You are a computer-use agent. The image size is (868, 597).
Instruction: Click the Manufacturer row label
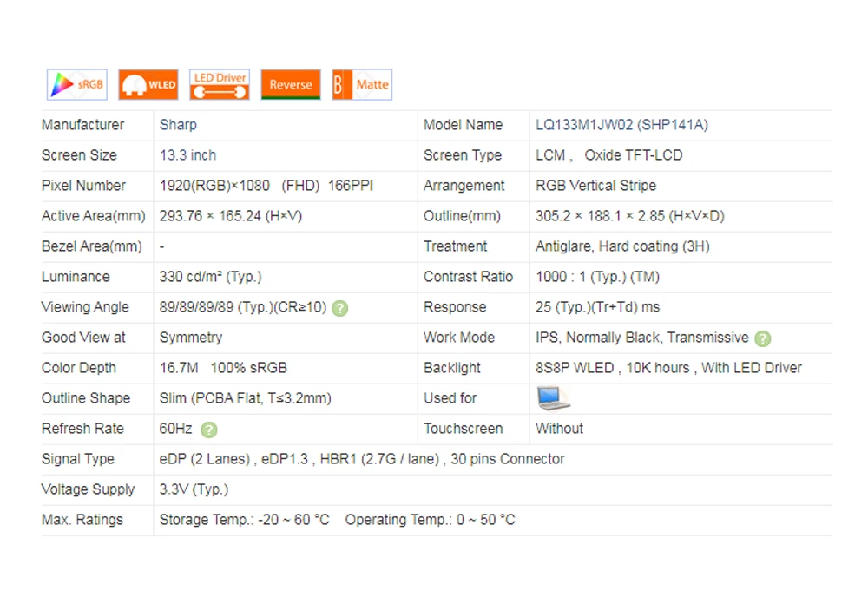coord(83,125)
